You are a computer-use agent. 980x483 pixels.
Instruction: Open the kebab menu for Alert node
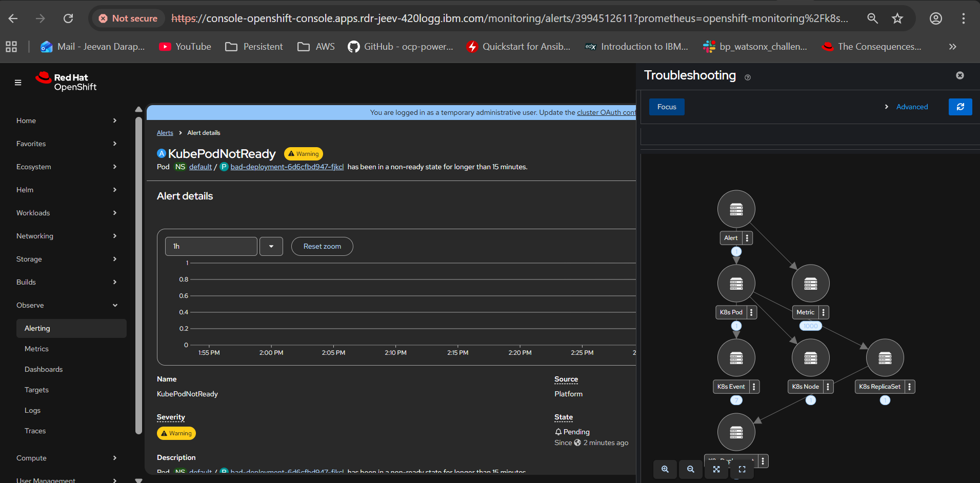point(747,238)
